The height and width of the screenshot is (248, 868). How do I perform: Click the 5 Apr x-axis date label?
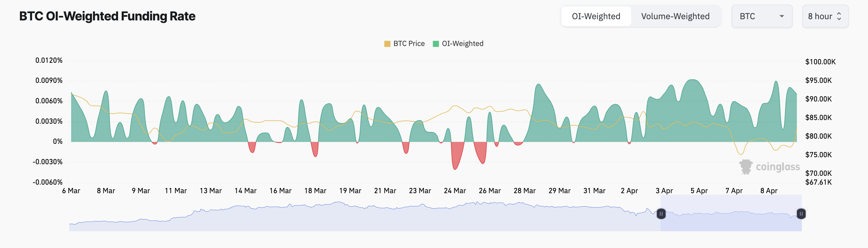coord(699,191)
